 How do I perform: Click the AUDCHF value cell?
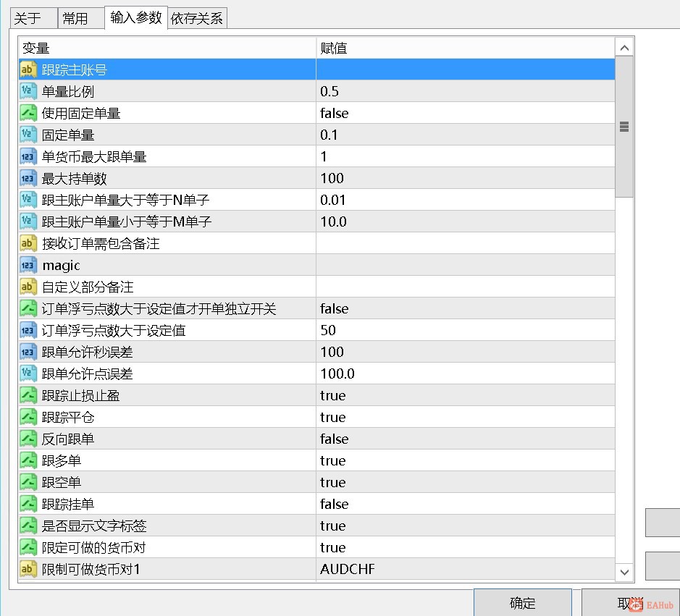466,569
